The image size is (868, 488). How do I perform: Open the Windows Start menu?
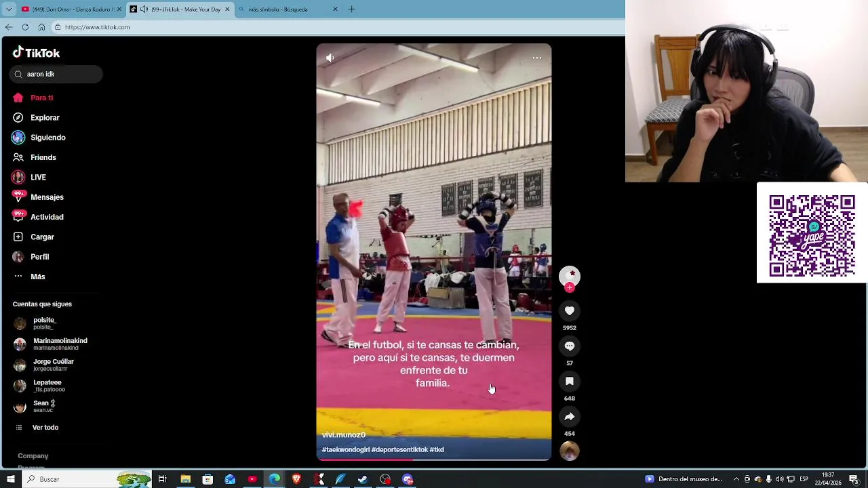(x=10, y=479)
